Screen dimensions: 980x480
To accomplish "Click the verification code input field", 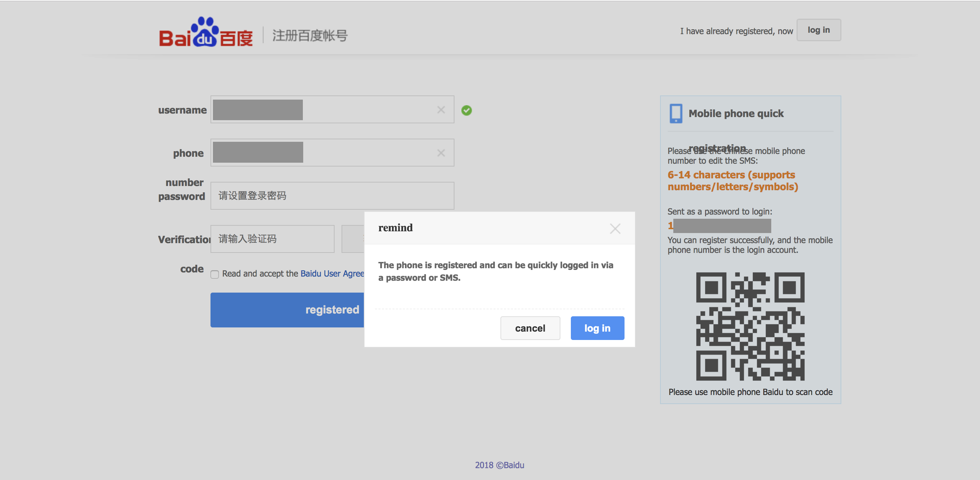I will point(272,239).
